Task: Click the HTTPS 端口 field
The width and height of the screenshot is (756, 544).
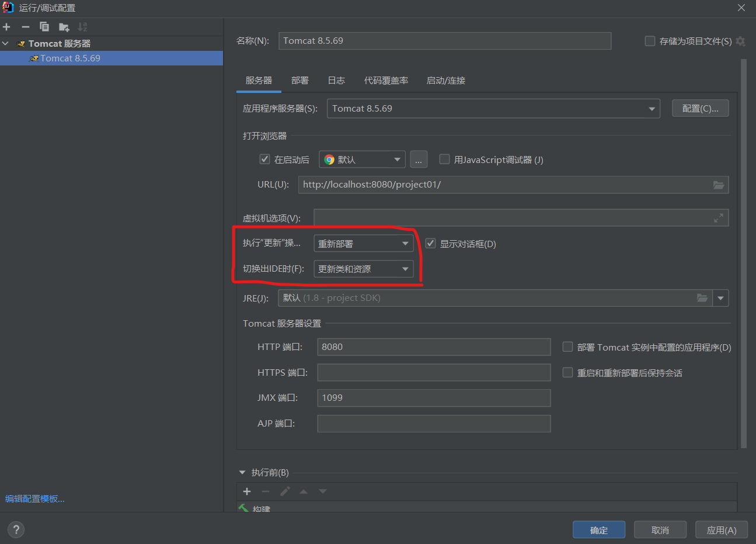Action: pos(434,373)
